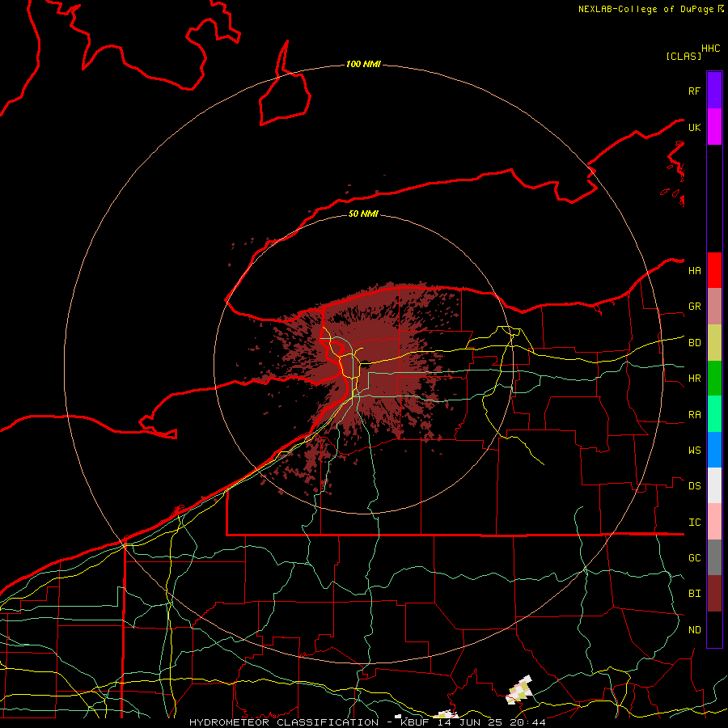Click the '[CLAS]' legend header
Viewport: 728px width, 728px height.
point(684,56)
